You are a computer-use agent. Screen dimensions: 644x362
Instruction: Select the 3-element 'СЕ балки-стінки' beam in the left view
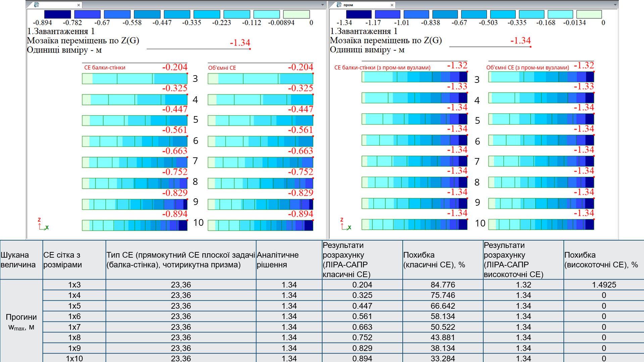point(135,79)
